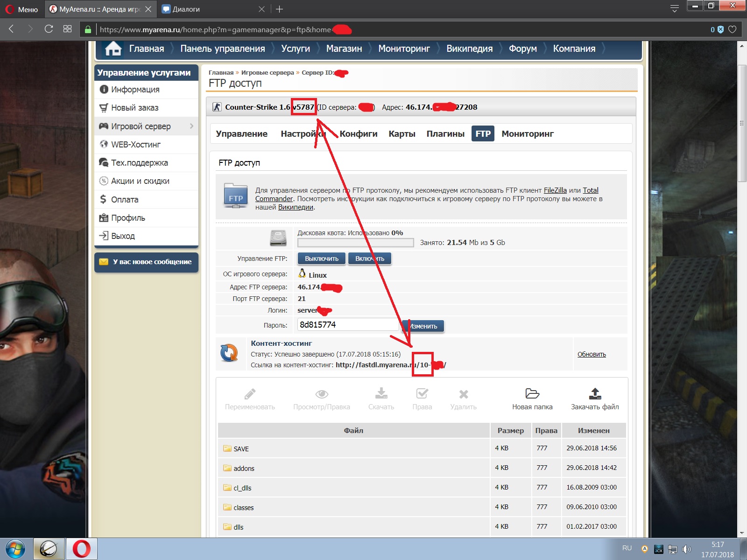747x560 pixels.
Task: Open the Opera Меню button
Action: 22,9
